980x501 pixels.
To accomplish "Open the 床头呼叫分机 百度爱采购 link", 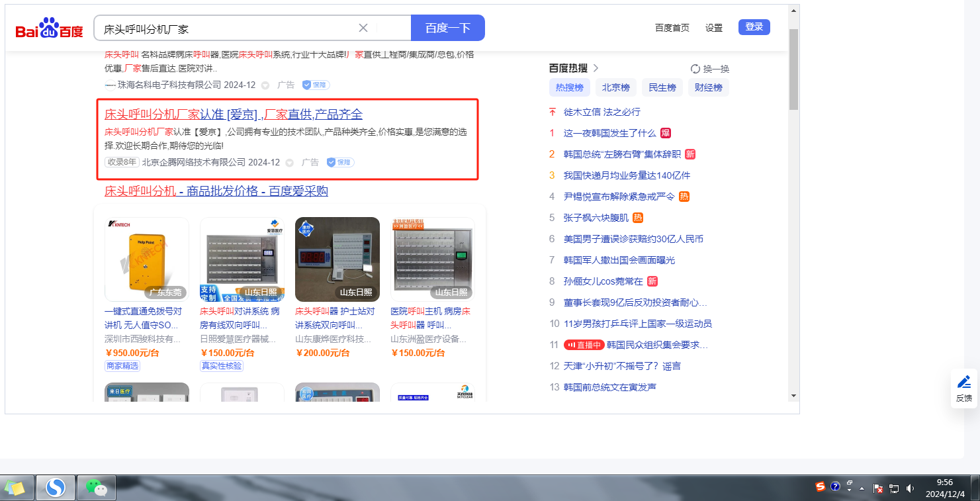I will pos(216,191).
